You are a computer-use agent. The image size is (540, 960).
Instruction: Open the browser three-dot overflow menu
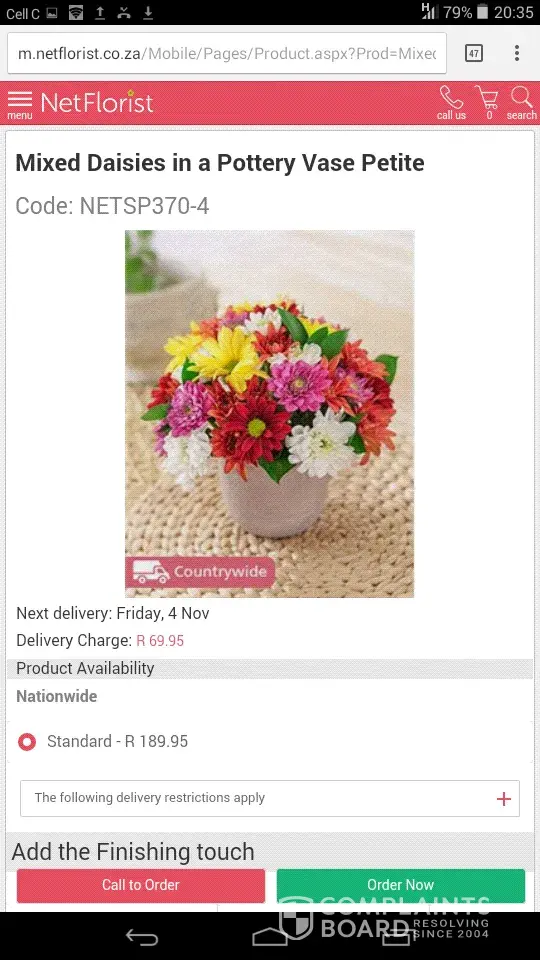[517, 53]
